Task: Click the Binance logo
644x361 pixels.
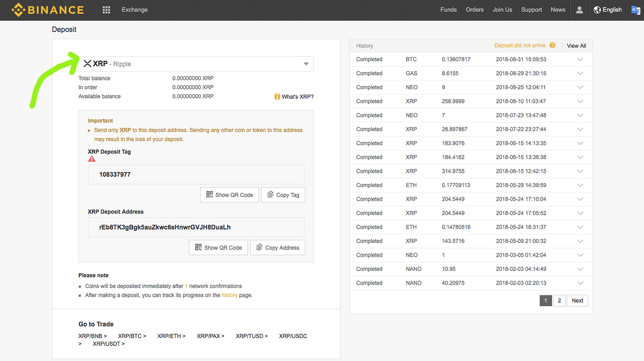Action: coord(48,10)
